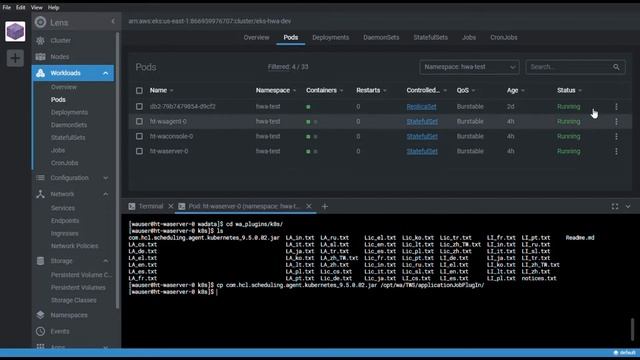
Task: Open the View menu
Action: coord(36,7)
